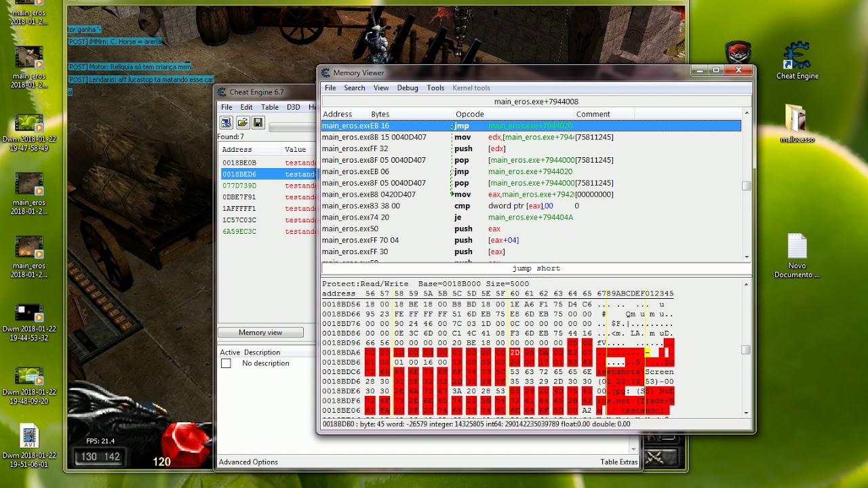
Task: Select the je main_eros.exe+794404A row
Action: tap(531, 218)
